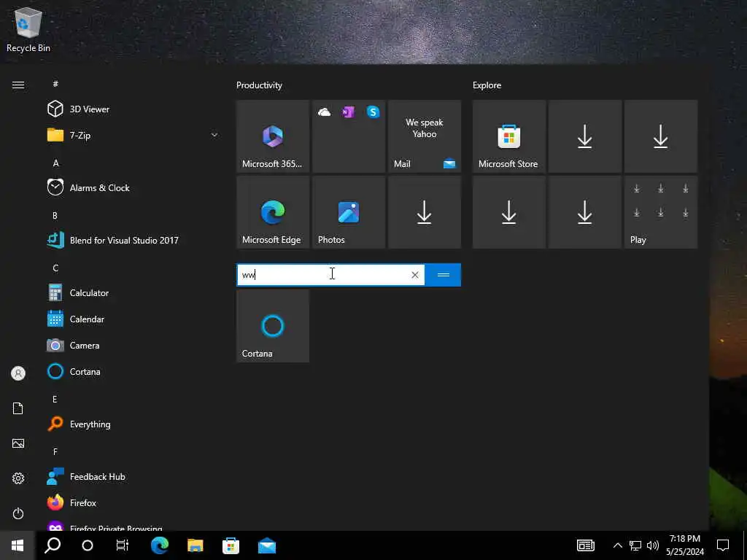Image resolution: width=747 pixels, height=560 pixels.
Task: Open the volume control
Action: click(653, 545)
